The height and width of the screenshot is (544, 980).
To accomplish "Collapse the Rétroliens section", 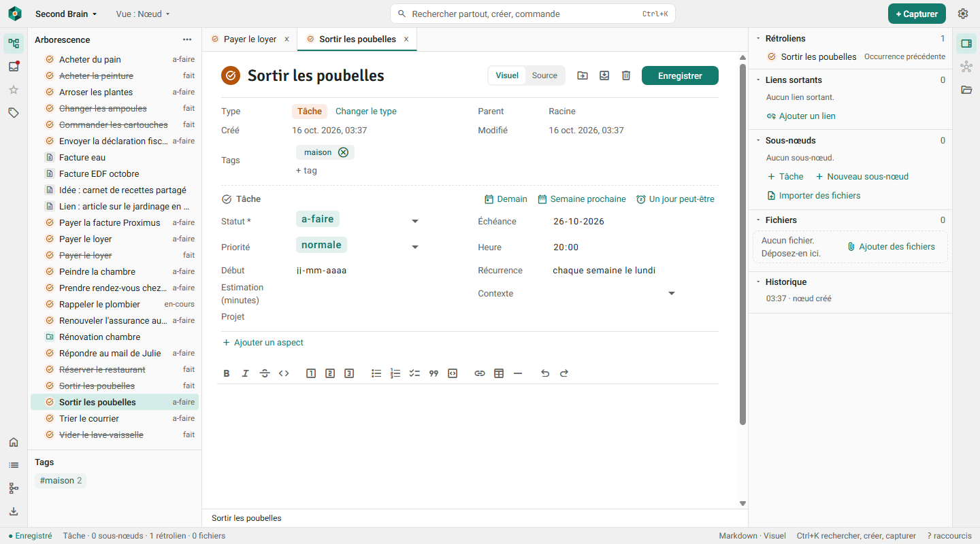I will tap(757, 39).
